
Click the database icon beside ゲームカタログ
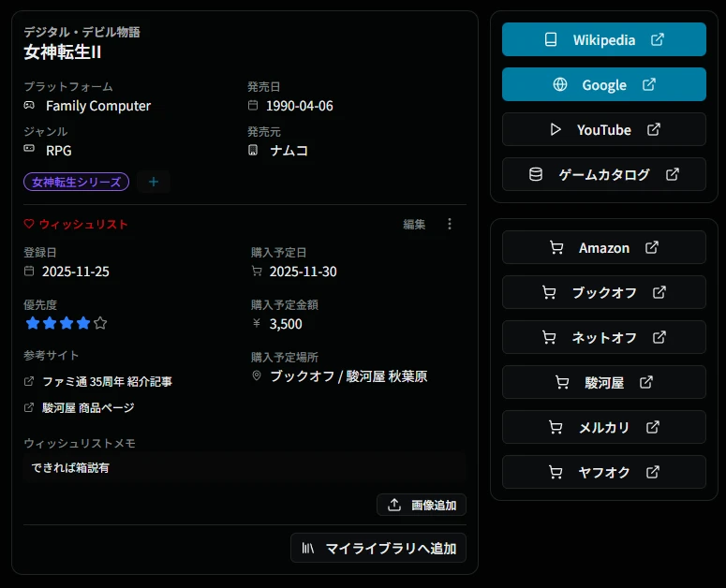[x=536, y=174]
